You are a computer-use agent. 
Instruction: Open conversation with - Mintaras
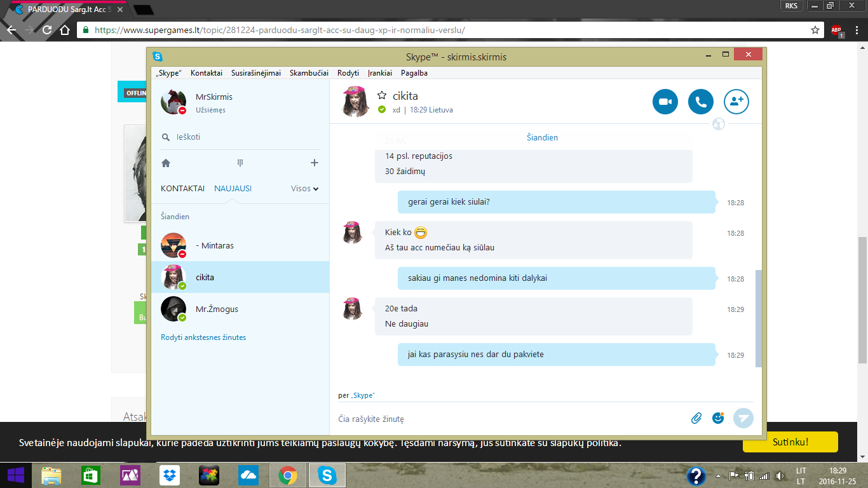click(x=240, y=245)
